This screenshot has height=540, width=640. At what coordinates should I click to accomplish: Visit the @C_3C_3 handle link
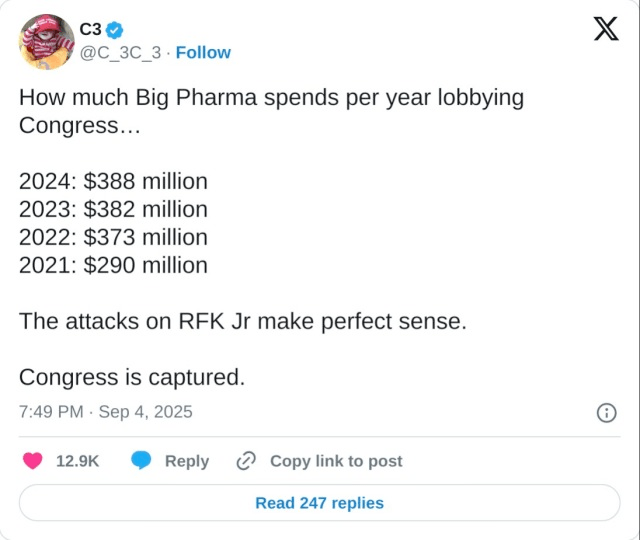pos(120,53)
